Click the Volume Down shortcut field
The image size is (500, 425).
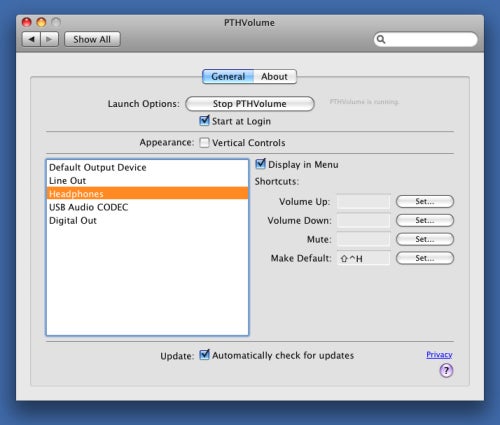363,220
